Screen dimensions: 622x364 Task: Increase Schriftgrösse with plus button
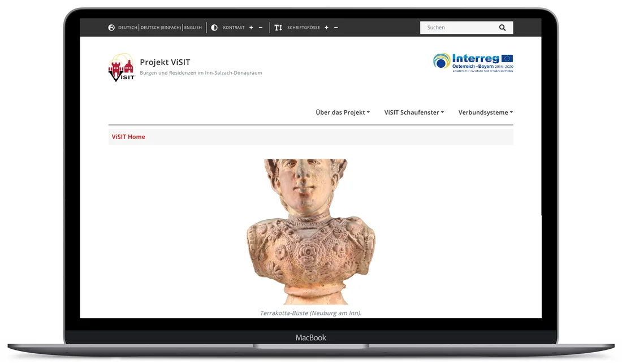[x=326, y=28]
